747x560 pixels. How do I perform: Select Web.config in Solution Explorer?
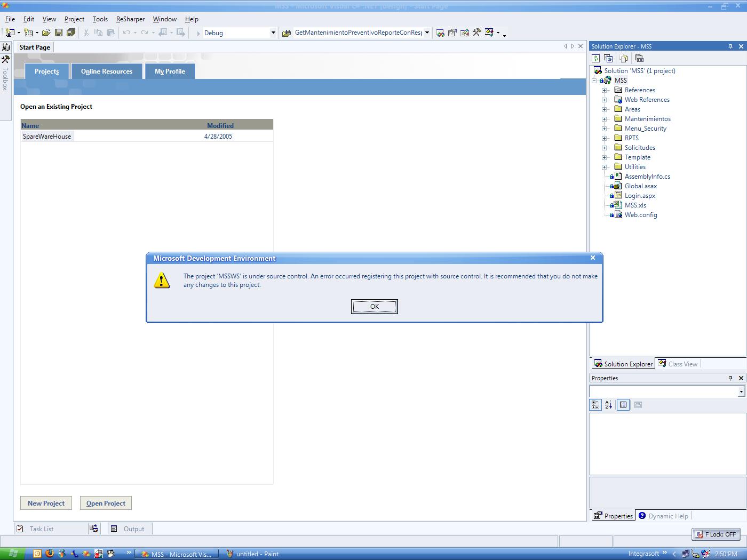coord(641,215)
